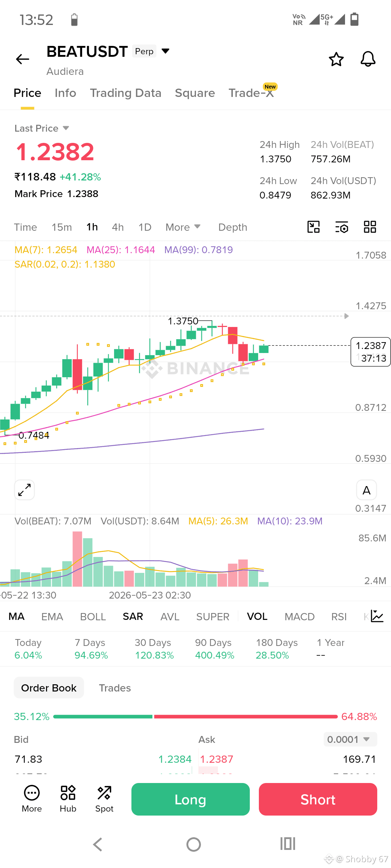Toggle the MA indicator

tap(17, 616)
